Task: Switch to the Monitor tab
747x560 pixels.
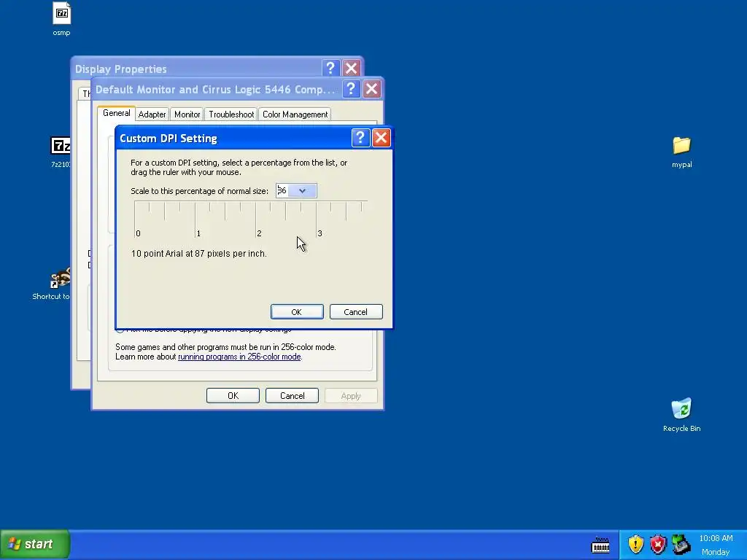Action: (x=187, y=114)
